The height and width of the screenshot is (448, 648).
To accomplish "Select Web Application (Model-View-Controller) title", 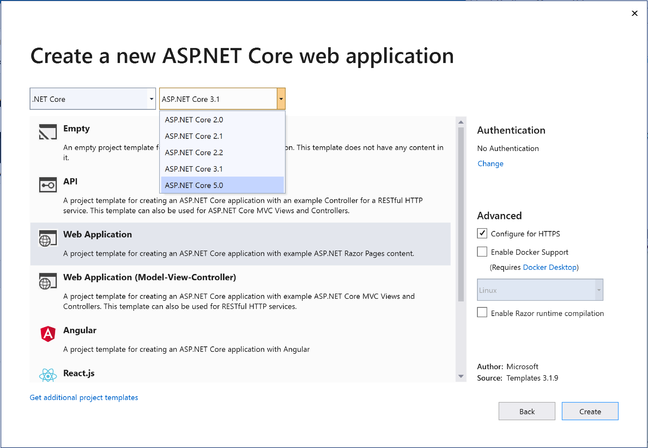I will (x=150, y=277).
